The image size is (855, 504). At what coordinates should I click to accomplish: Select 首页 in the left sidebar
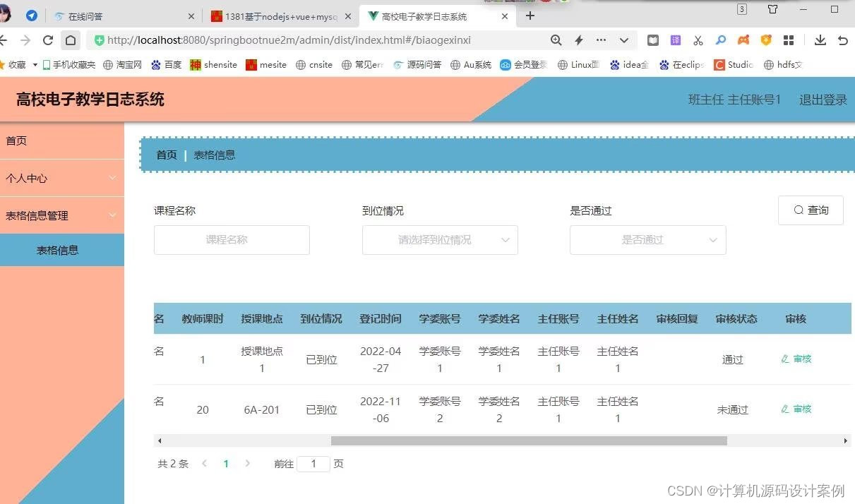coord(16,140)
